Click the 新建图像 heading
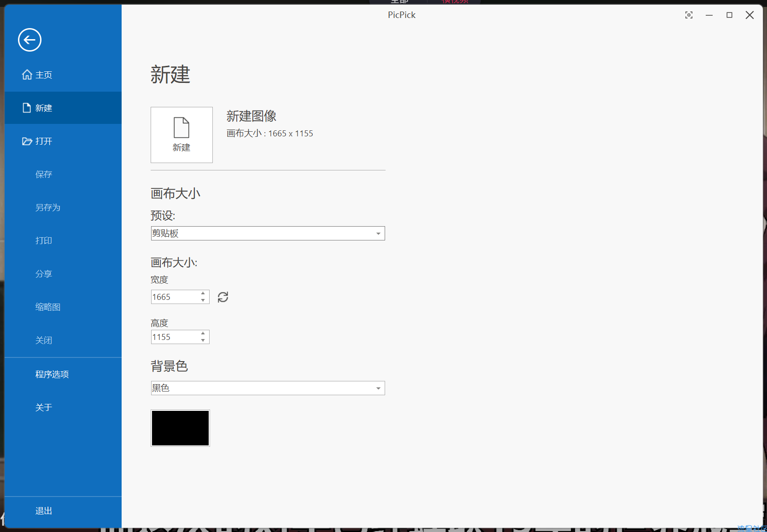 point(251,116)
